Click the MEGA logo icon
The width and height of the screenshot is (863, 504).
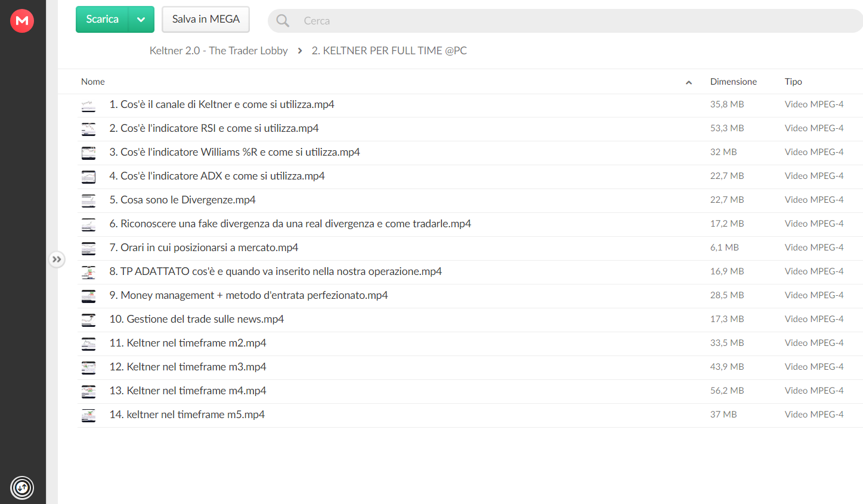point(22,21)
